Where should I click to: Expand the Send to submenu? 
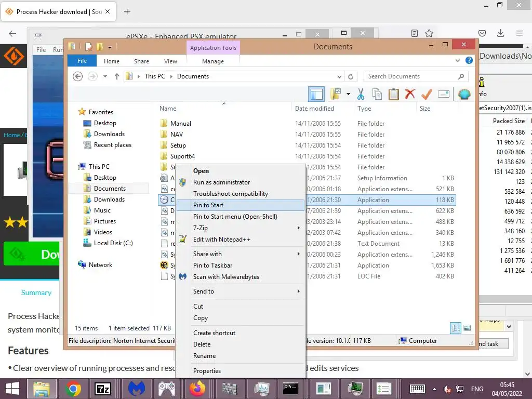pos(241,291)
